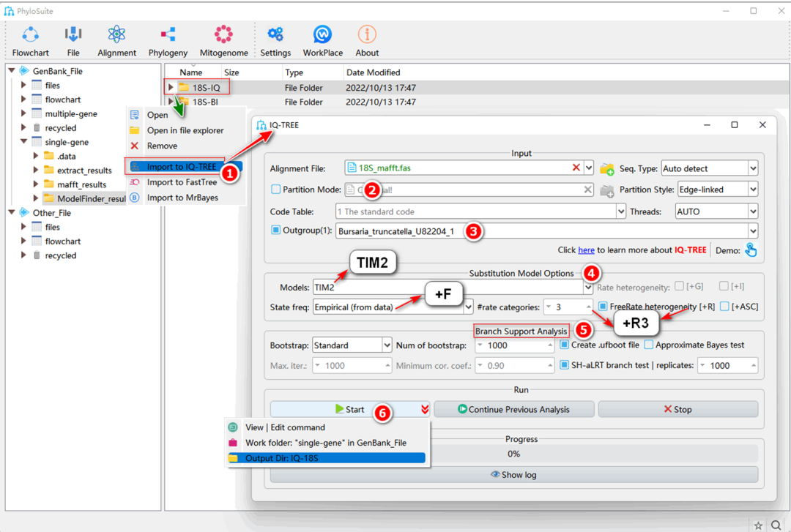Open the Seq. Type Auto detect dropdown
Image resolution: width=791 pixels, height=532 pixels.
tap(709, 168)
